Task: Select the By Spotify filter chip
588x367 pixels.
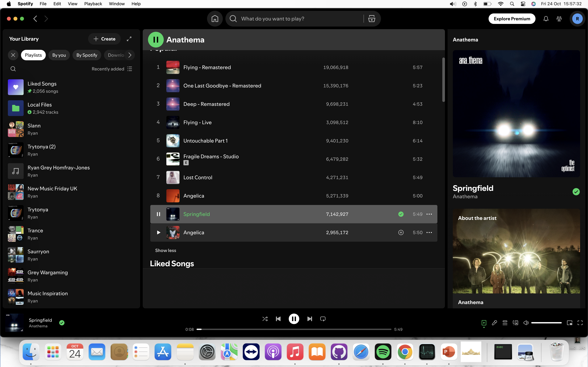Action: pyautogui.click(x=87, y=55)
